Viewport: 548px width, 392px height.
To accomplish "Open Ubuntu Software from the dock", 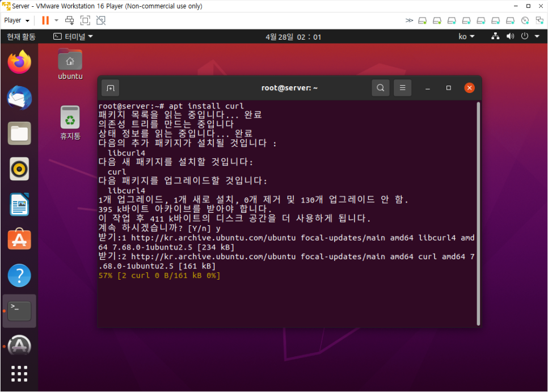I will pyautogui.click(x=19, y=239).
